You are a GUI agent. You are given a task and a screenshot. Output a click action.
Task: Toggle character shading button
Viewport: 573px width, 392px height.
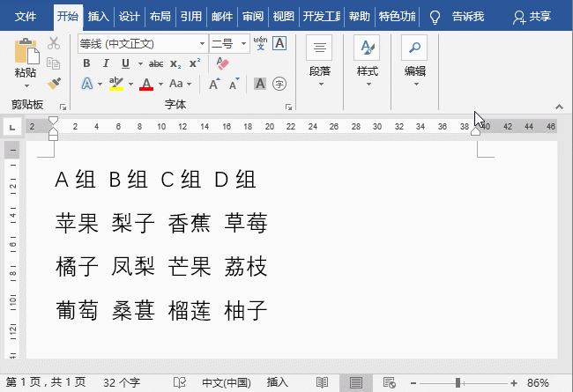260,84
